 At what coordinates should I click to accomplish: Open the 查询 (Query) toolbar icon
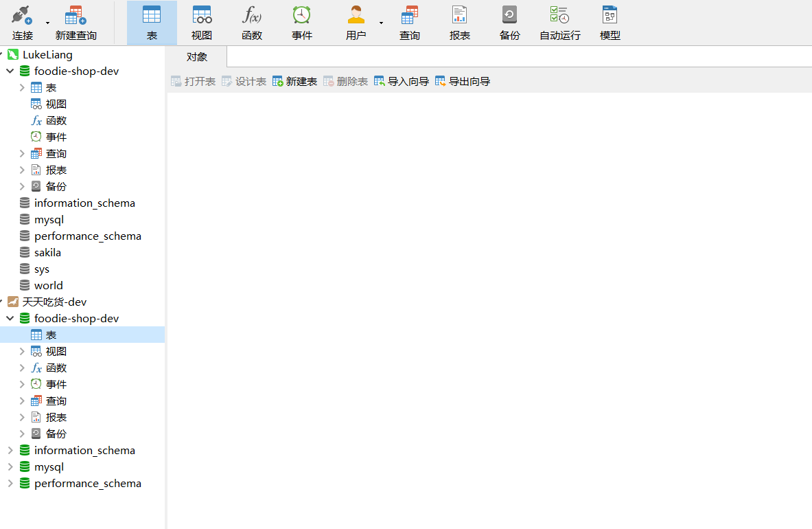(410, 23)
